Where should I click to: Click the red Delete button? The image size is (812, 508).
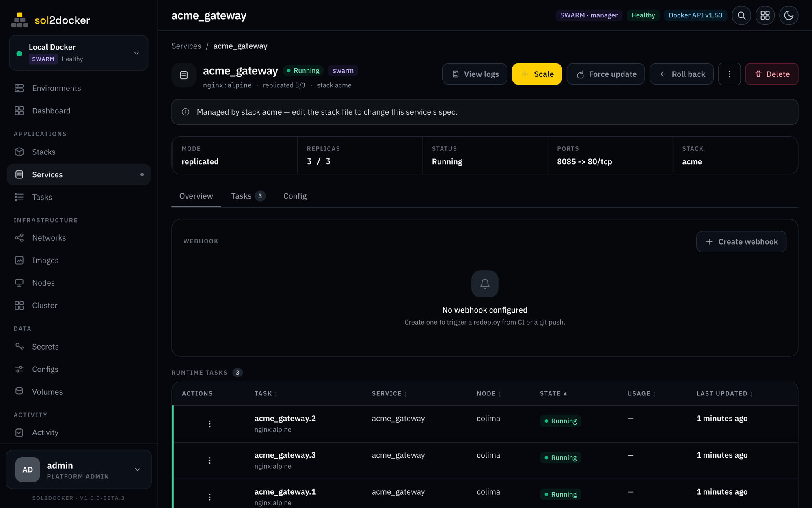coord(771,74)
